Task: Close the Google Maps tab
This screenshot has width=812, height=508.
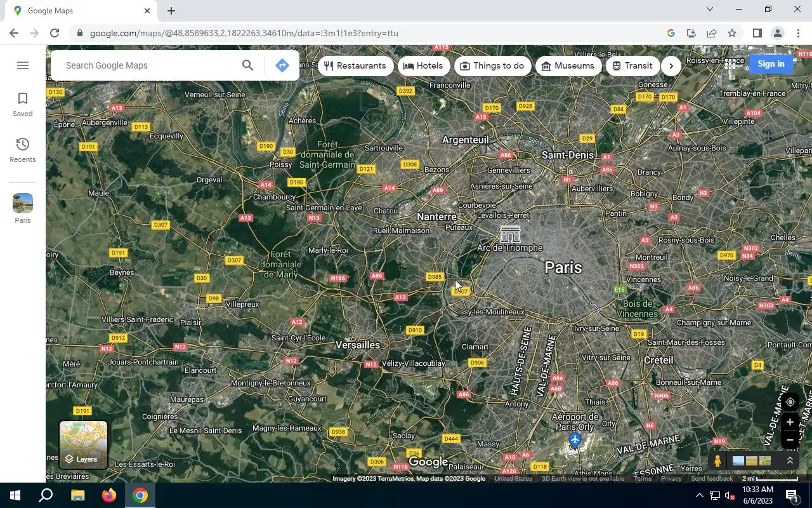Action: (x=147, y=11)
